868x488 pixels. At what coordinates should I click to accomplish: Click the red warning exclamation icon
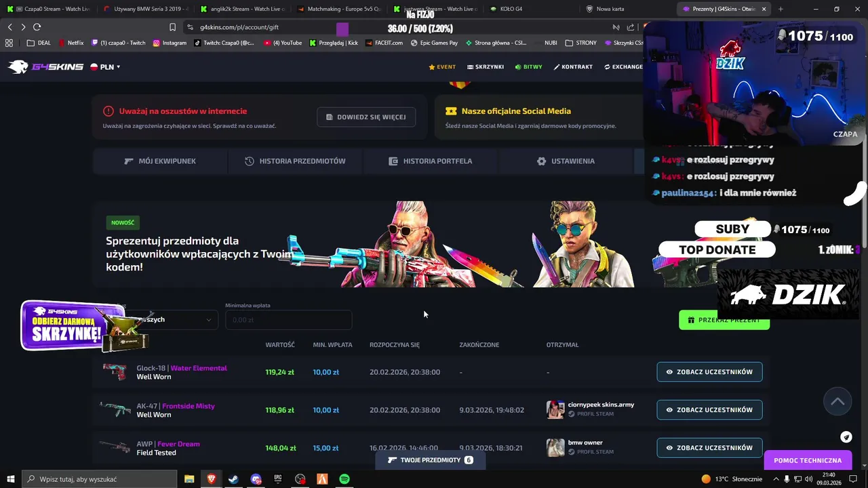coord(108,111)
